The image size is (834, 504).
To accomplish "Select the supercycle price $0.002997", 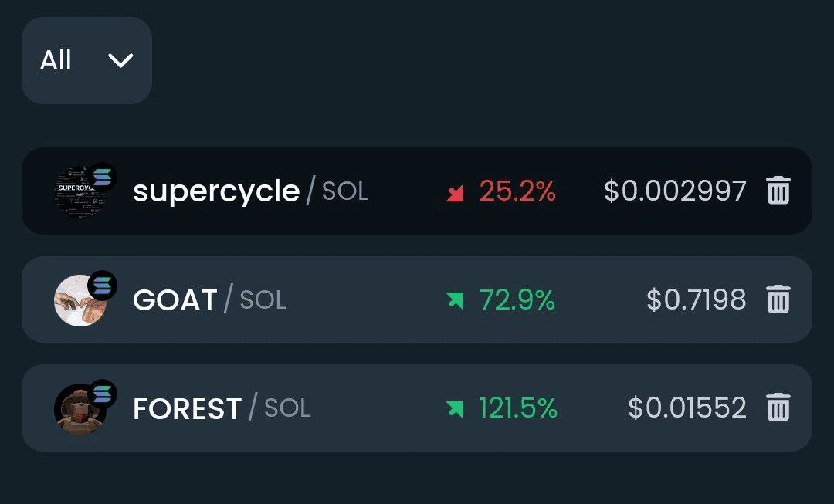I will coord(676,191).
